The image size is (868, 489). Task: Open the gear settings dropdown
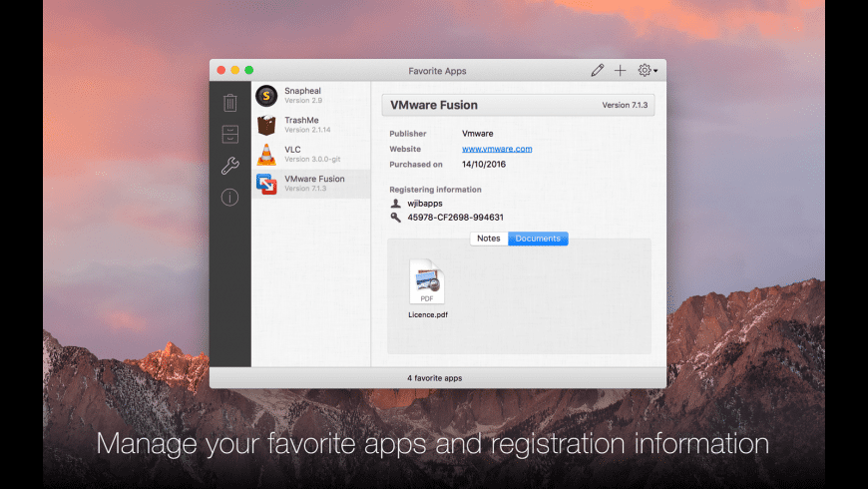648,70
